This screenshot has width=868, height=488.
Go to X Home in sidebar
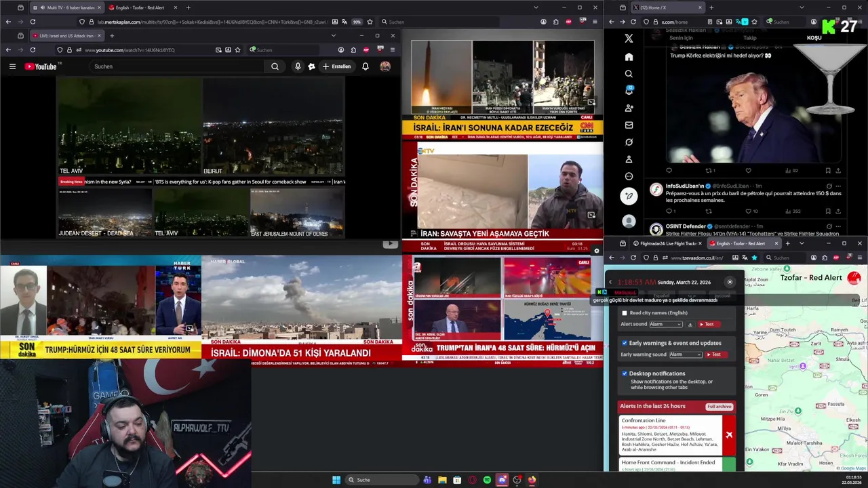[629, 57]
